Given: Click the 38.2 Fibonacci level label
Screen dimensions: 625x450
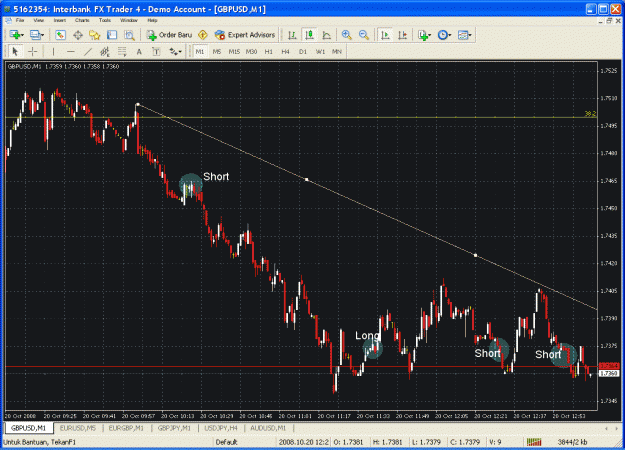Looking at the screenshot, I should tap(590, 114).
